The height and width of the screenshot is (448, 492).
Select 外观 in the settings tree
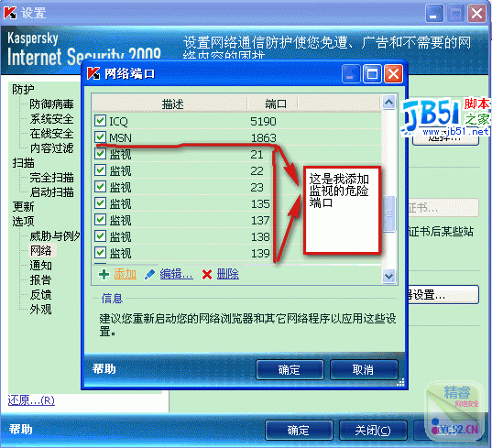tap(40, 310)
